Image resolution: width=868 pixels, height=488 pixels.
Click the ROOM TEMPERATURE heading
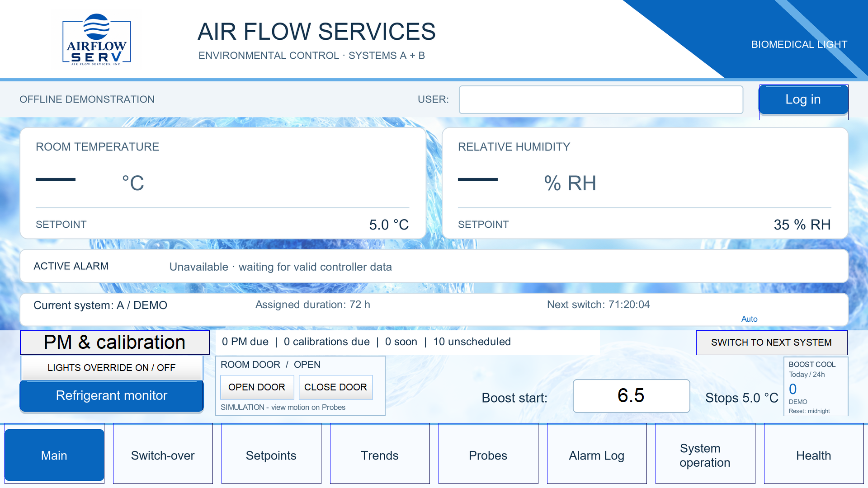coord(97,147)
